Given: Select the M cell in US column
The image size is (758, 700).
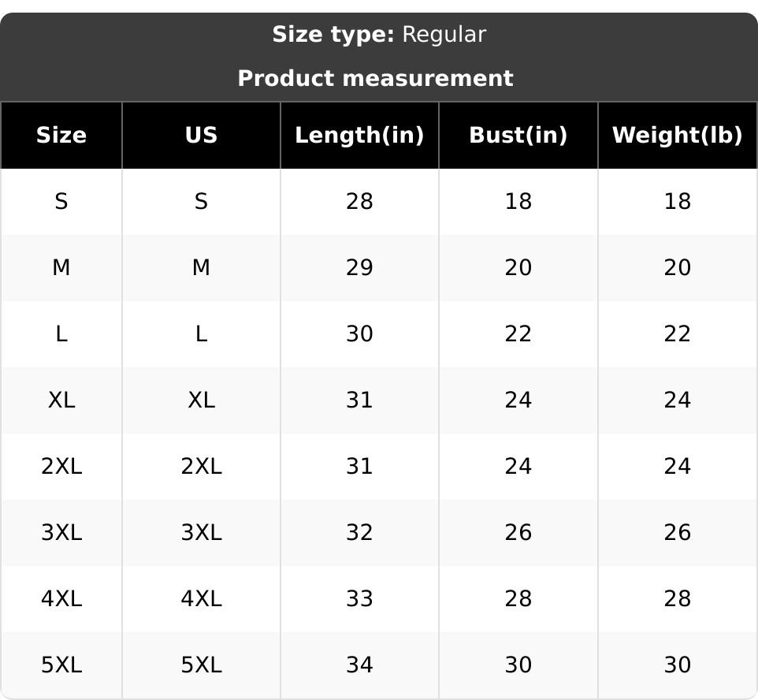Looking at the screenshot, I should tap(201, 268).
